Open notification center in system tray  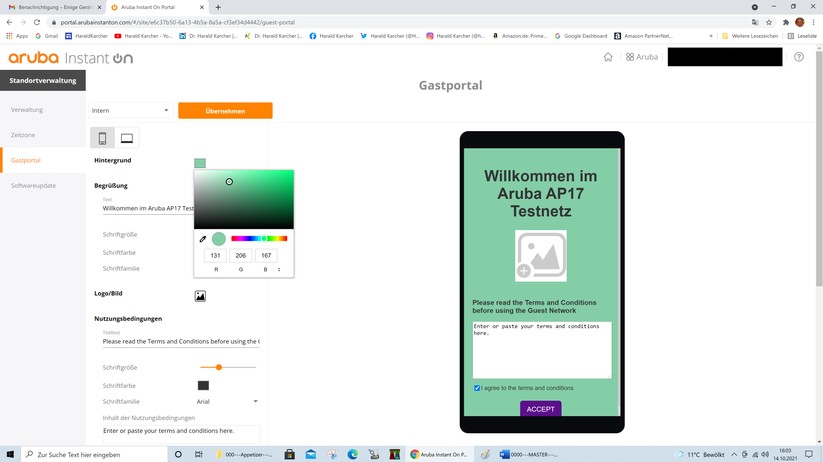pos(809,455)
